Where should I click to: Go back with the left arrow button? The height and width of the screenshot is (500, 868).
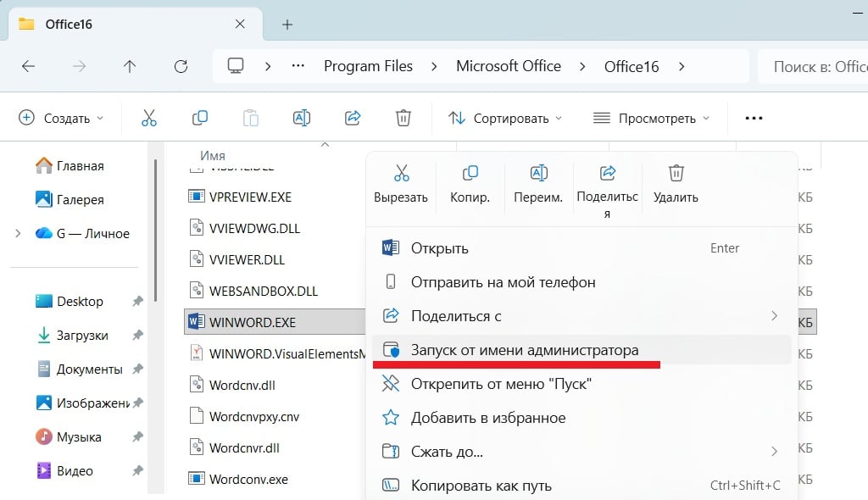(x=28, y=66)
